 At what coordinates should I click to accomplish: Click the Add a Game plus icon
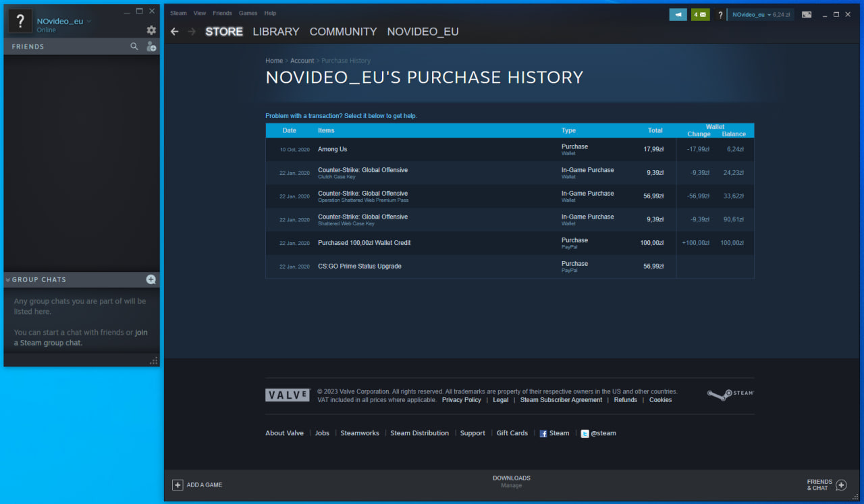(178, 485)
